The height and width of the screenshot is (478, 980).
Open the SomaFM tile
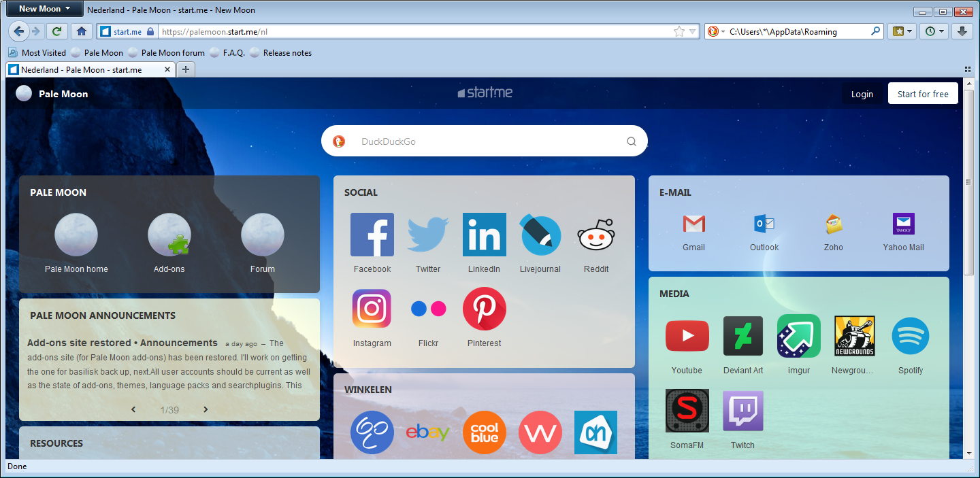pos(687,411)
